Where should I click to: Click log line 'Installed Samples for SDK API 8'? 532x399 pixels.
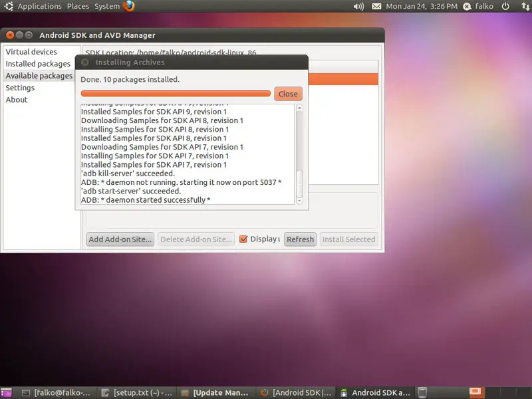click(154, 138)
